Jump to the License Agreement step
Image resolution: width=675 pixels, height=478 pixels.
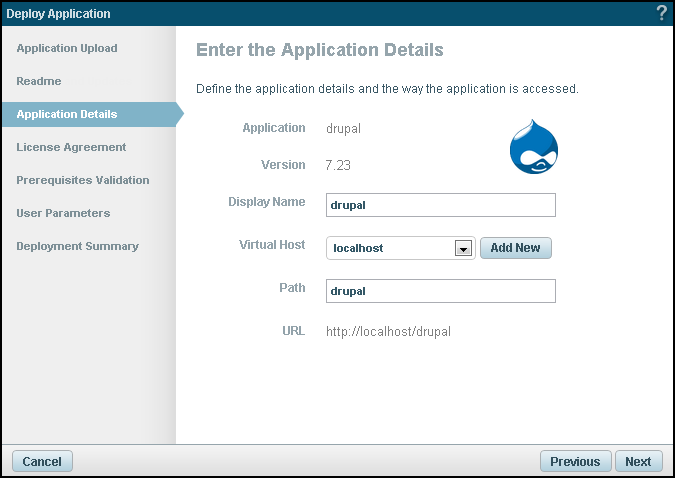(71, 147)
